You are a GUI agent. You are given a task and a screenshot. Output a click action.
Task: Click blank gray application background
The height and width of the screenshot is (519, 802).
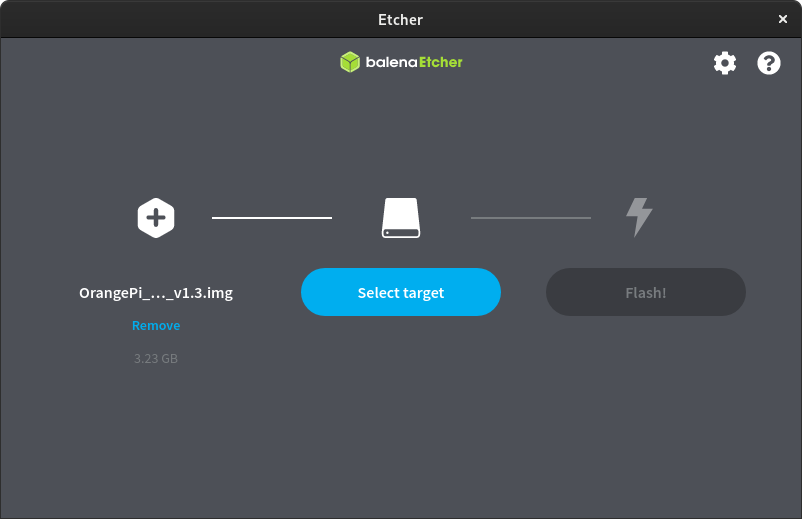click(401, 435)
